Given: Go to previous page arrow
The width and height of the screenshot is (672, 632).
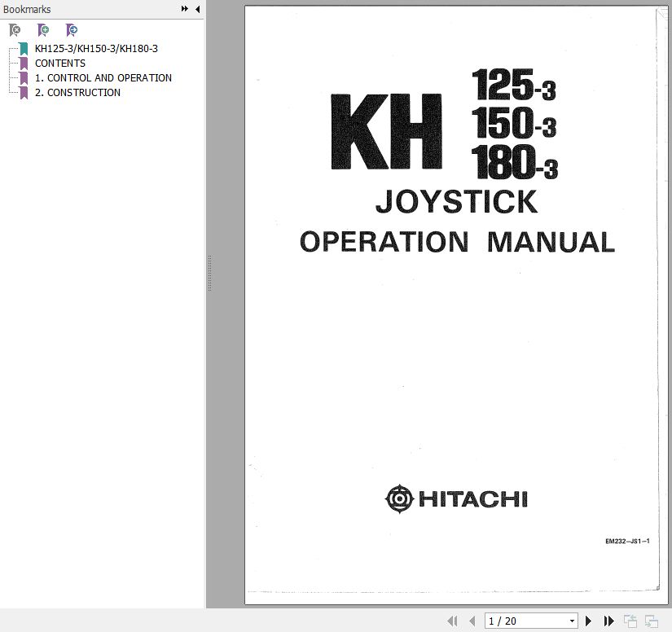Looking at the screenshot, I should tap(472, 621).
